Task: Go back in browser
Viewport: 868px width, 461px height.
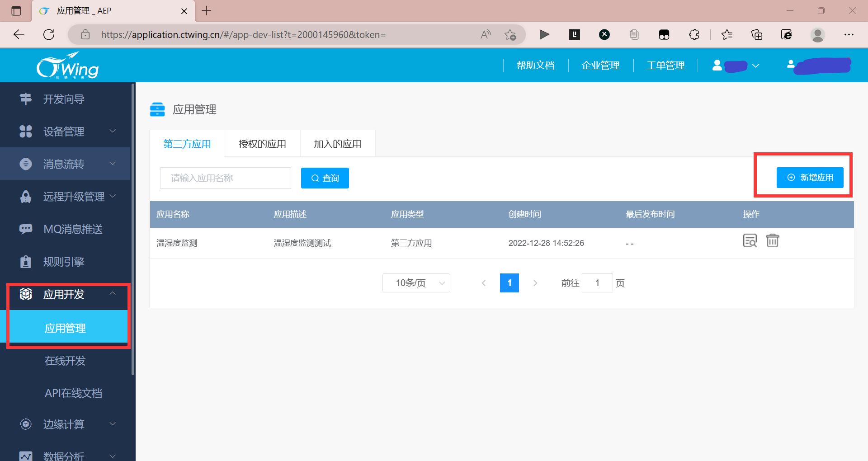Action: coord(19,35)
